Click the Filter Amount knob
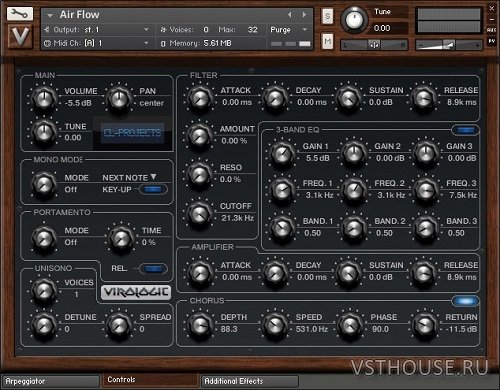The height and width of the screenshot is (390, 500). 199,136
